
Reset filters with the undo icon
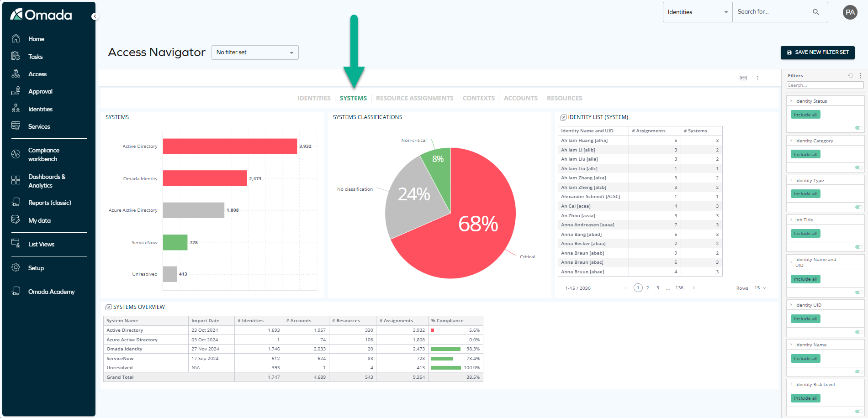point(851,76)
